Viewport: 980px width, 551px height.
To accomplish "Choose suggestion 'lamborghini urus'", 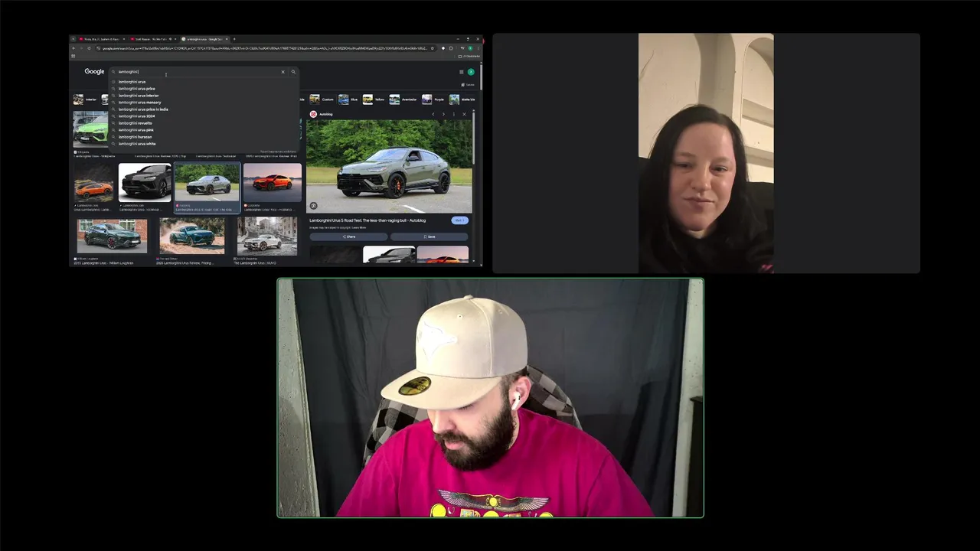I will tap(132, 82).
